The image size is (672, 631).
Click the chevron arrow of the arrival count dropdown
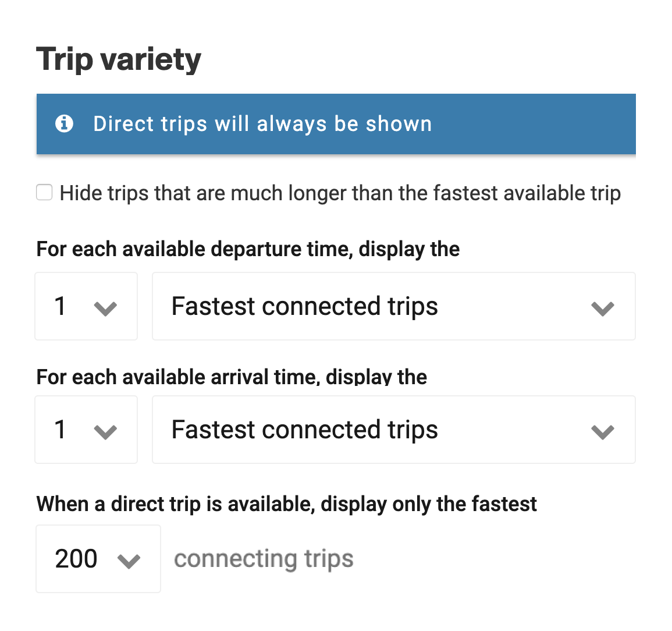(105, 432)
